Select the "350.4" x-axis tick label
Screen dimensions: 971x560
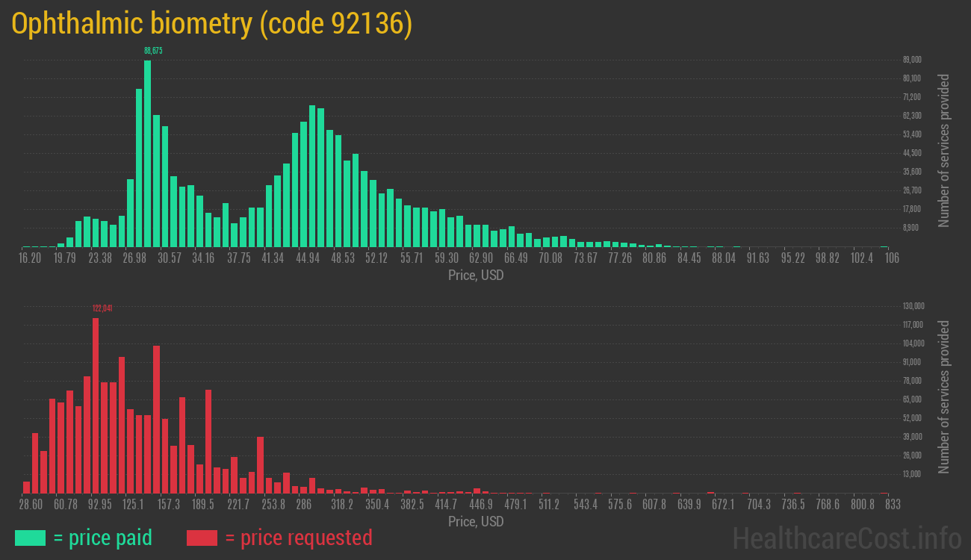coord(377,504)
